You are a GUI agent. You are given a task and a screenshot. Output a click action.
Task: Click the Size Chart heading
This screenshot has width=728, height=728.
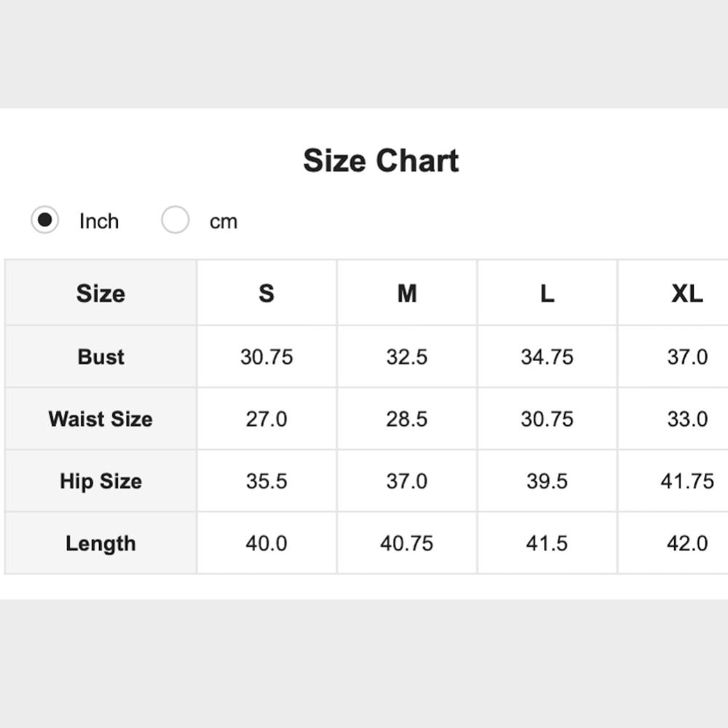[381, 161]
